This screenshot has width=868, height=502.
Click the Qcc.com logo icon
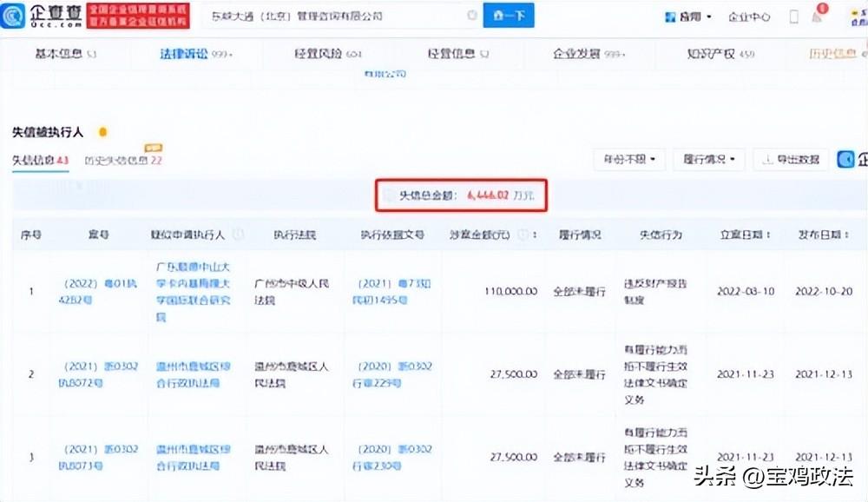(12, 15)
